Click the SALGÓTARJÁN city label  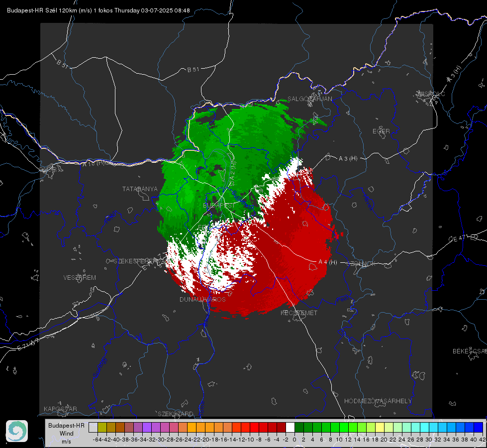[x=309, y=99]
